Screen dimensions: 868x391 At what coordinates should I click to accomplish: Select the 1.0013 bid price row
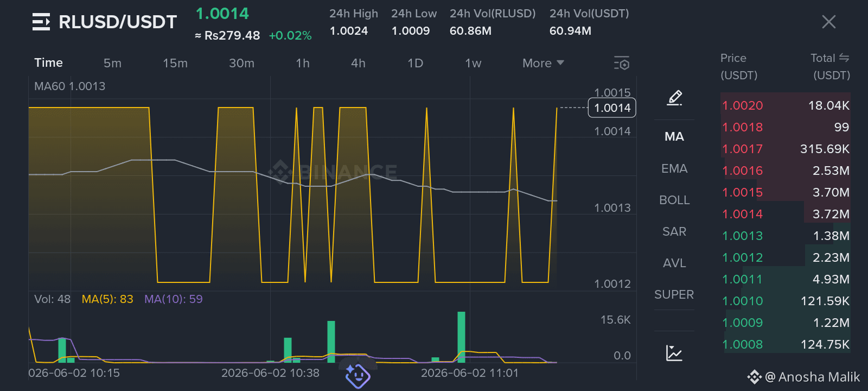click(x=786, y=236)
